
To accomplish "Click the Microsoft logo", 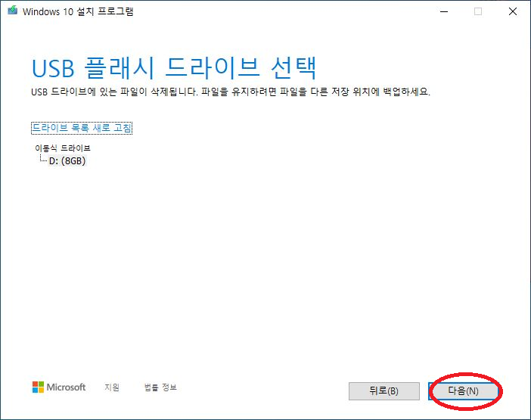I will click(x=59, y=387).
